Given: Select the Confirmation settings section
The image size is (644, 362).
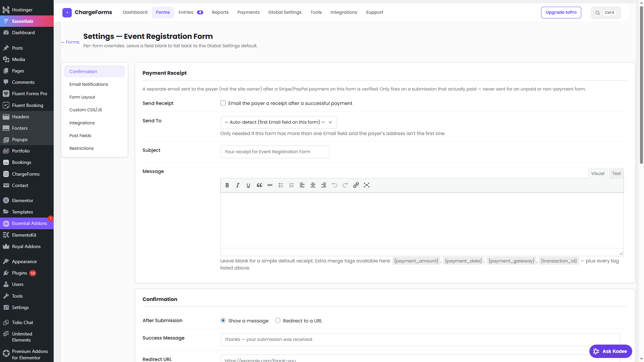Looking at the screenshot, I should click(95, 72).
